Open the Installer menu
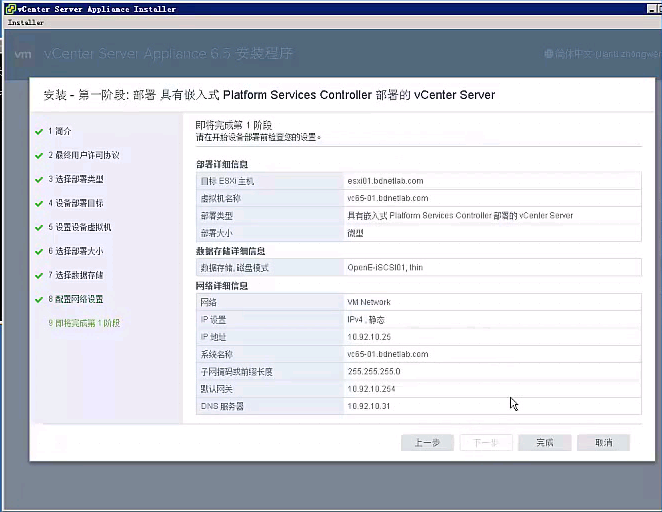 (25, 22)
